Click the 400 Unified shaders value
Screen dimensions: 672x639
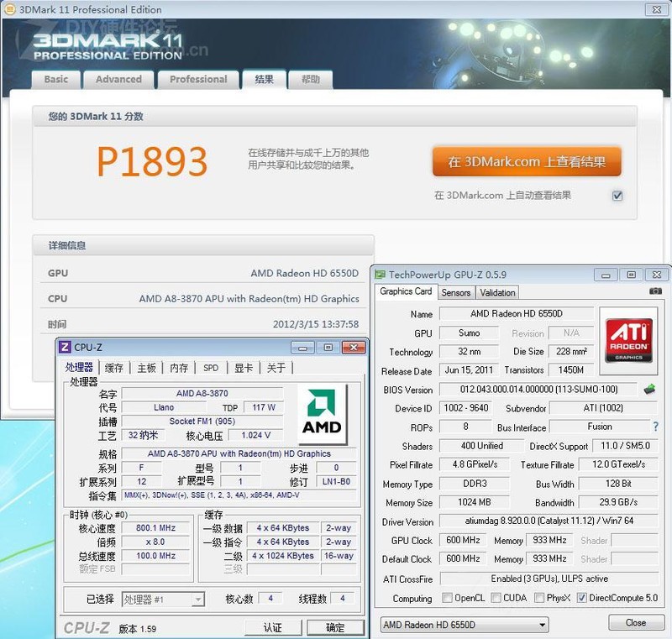(481, 446)
